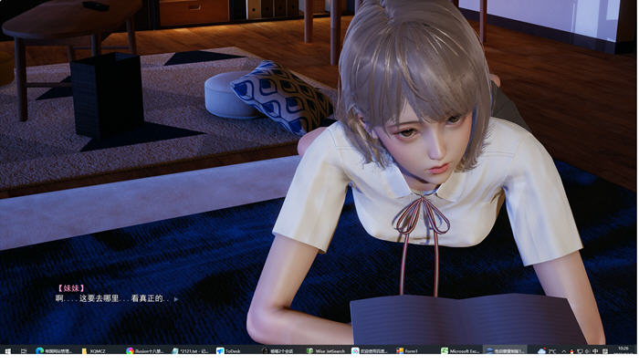
Task: Open the ToDesk app from the taskbar
Action: [228, 350]
